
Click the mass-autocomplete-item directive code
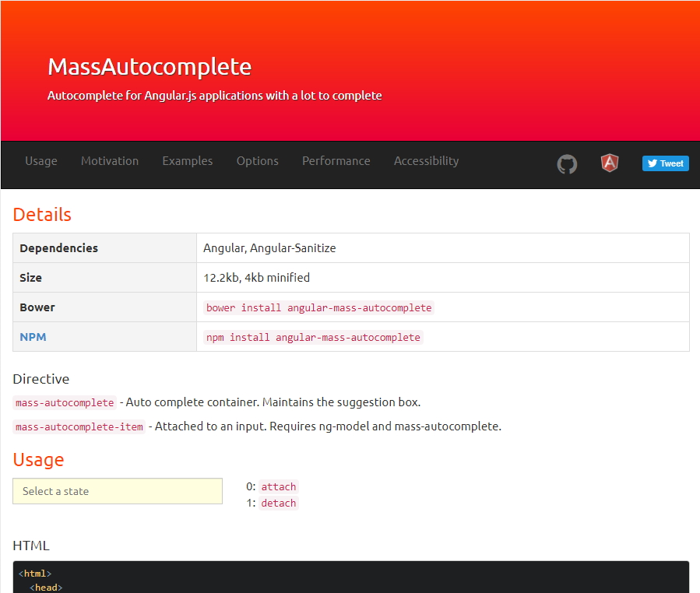(x=79, y=426)
